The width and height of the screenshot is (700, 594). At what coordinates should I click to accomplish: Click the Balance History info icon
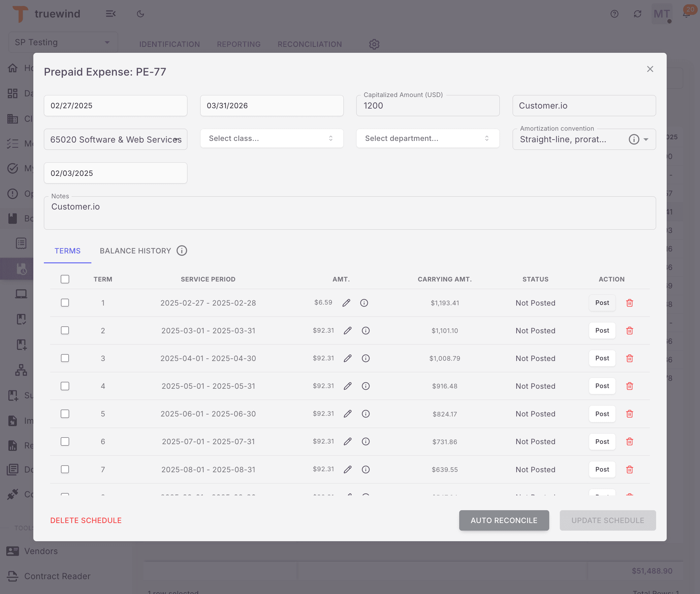point(182,250)
